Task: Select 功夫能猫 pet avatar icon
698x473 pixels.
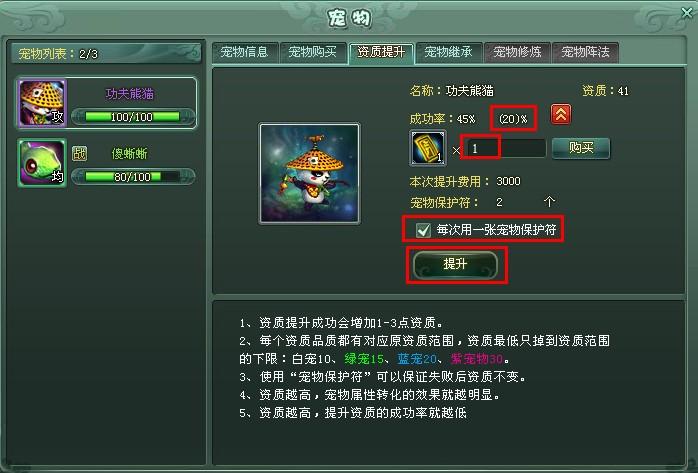Action: point(42,103)
